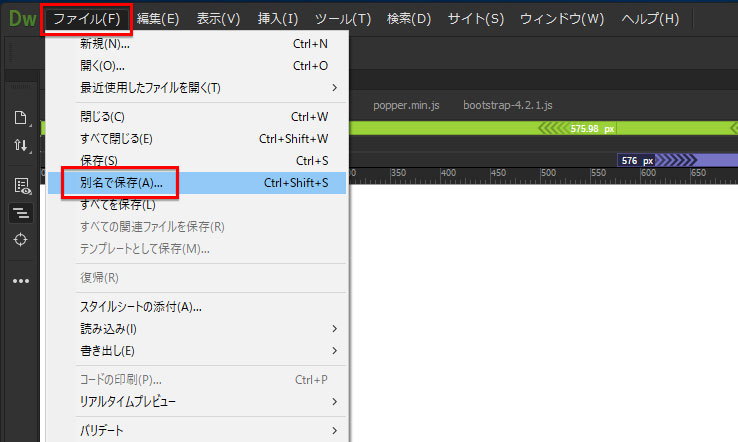738x442 pixels.
Task: Open Customize Toolbar three-dots icon
Action: (x=20, y=281)
